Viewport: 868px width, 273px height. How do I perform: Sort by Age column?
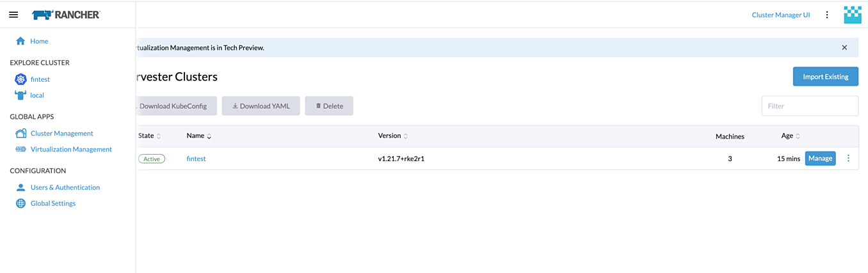[791, 136]
